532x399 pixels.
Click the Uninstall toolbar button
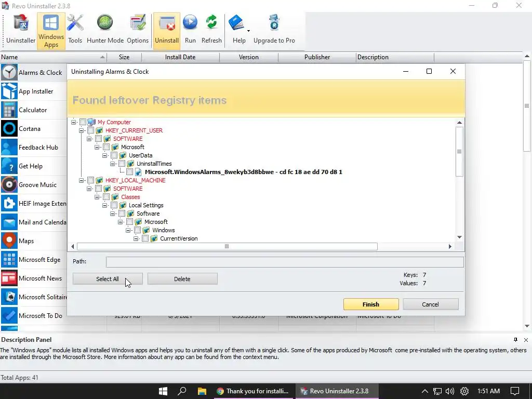[167, 31]
